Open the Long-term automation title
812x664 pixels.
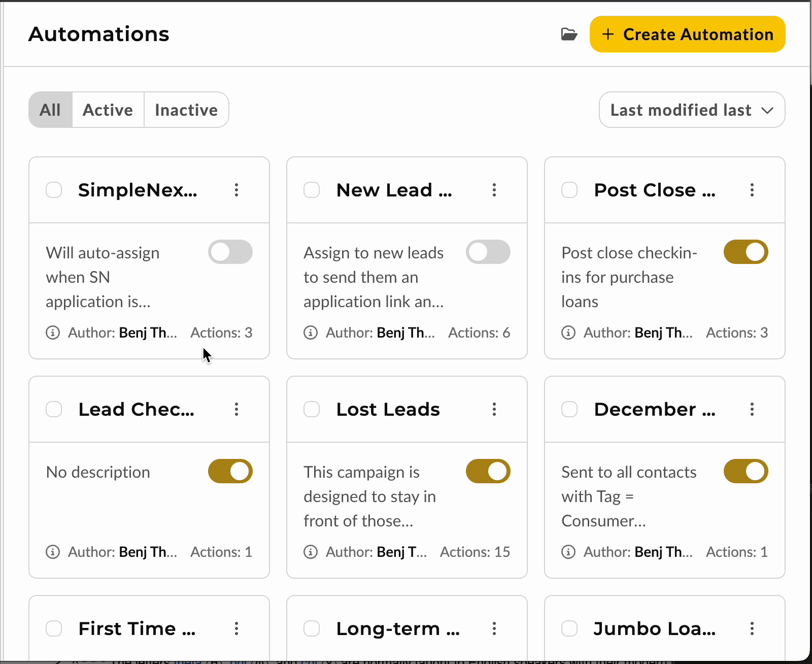click(398, 628)
